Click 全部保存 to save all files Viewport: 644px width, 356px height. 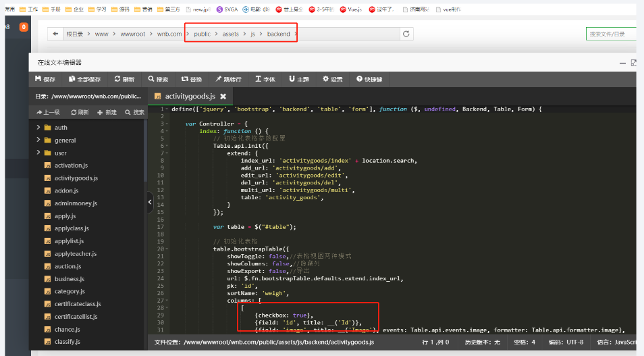tap(84, 79)
